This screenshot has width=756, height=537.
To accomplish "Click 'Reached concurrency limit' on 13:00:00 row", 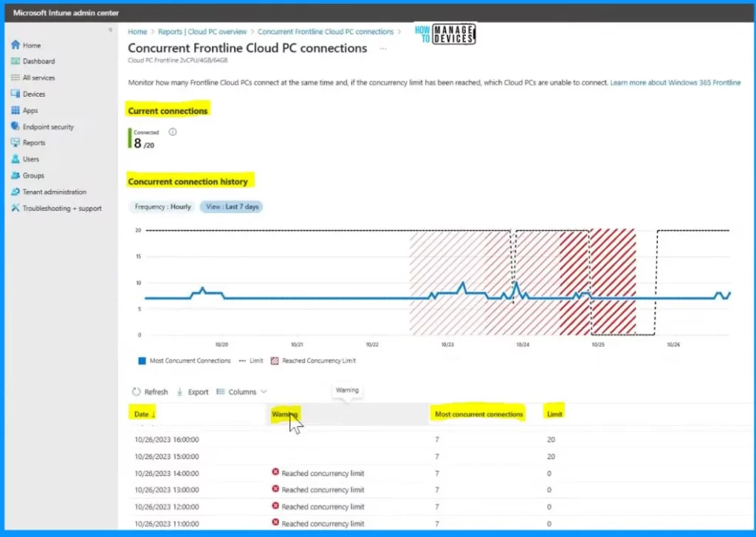I will point(323,489).
